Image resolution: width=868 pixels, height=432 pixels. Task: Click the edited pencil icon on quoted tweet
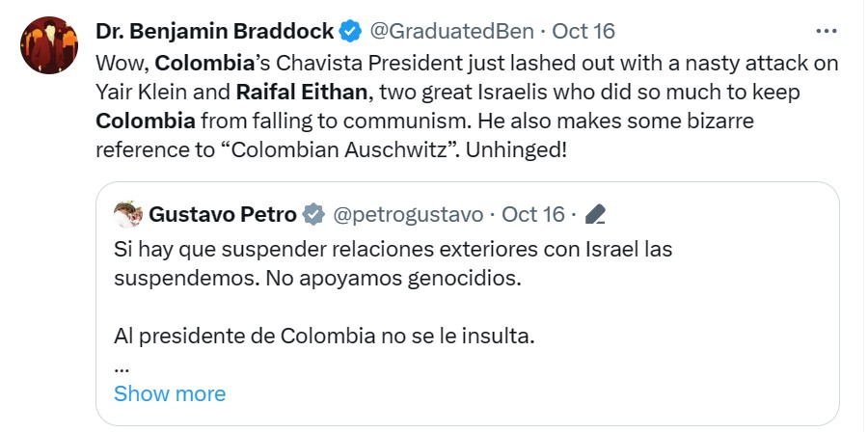tap(595, 213)
